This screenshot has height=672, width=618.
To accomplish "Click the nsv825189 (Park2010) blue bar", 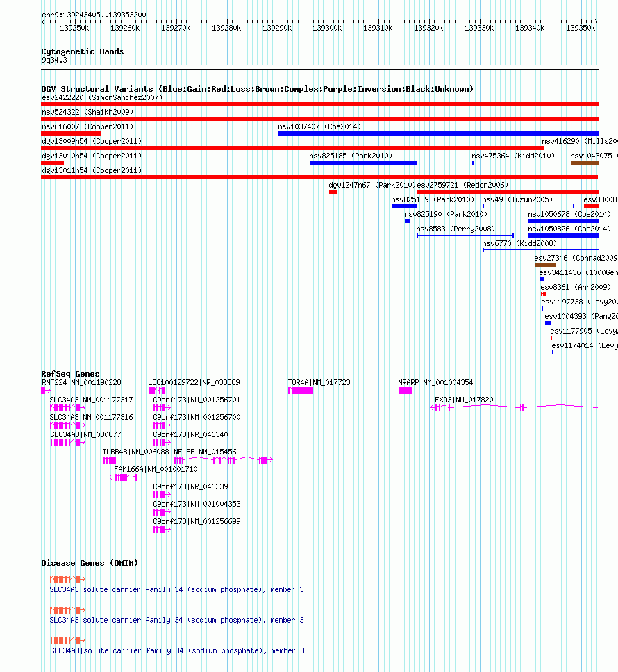I will coord(404,206).
